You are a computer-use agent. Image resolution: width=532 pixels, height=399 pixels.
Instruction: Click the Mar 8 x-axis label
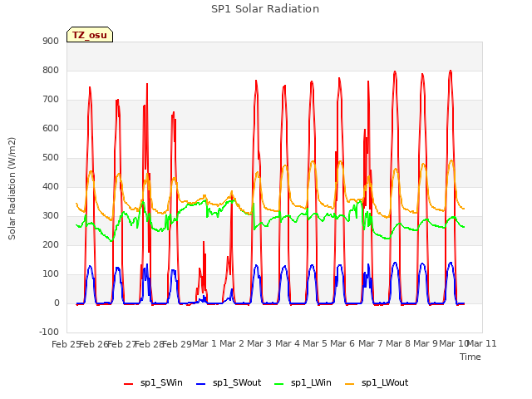pos(398,344)
